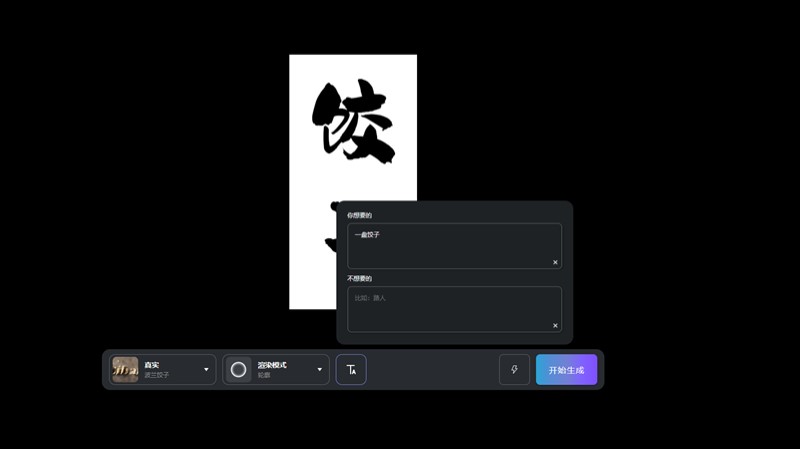This screenshot has height=449, width=800.
Task: Click the 一盘饺子 prompt text
Action: (367, 235)
